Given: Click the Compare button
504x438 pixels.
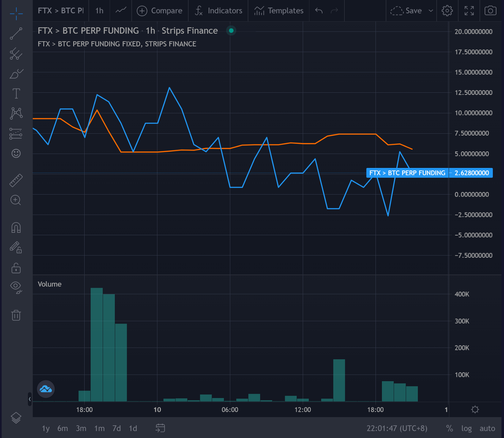Looking at the screenshot, I should (159, 11).
